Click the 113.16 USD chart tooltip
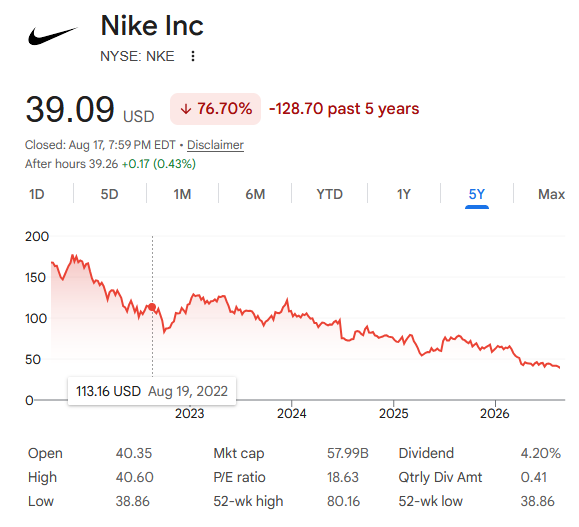579x527 pixels. 152,391
